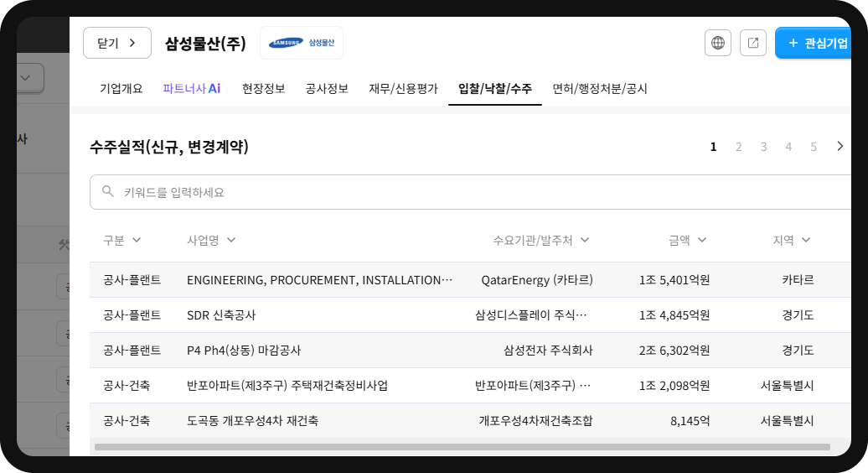Image resolution: width=868 pixels, height=473 pixels.
Task: Click 카타르 region cell
Action: [798, 280]
